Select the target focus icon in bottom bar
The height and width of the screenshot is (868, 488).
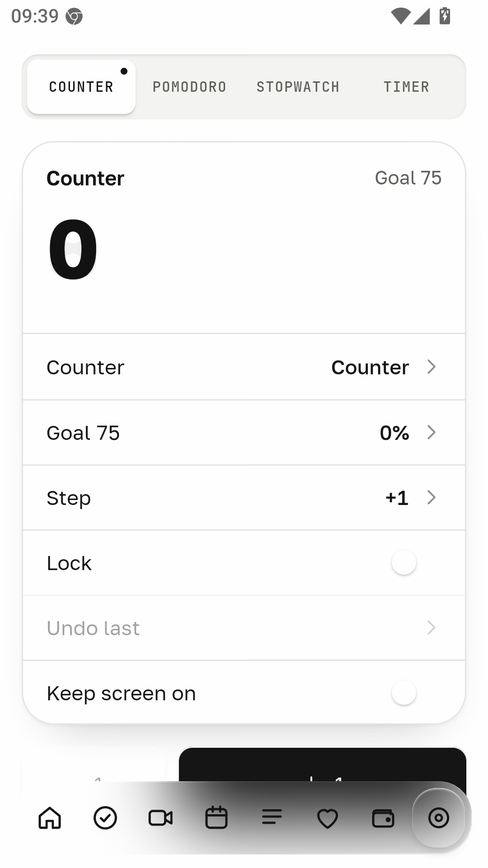click(x=438, y=818)
